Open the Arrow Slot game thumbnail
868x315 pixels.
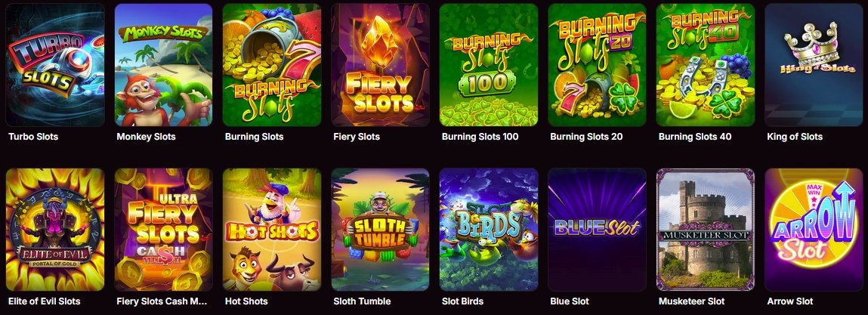tap(814, 230)
